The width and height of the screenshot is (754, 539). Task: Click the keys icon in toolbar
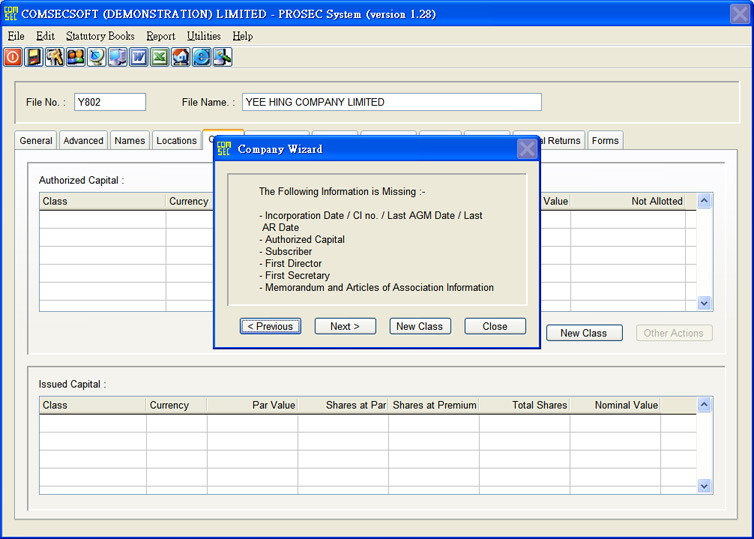pos(54,57)
